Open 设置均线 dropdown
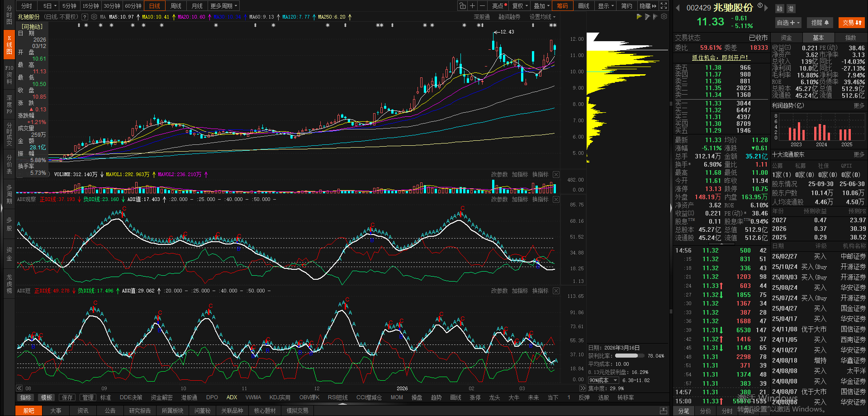This screenshot has width=868, height=416. (x=542, y=17)
